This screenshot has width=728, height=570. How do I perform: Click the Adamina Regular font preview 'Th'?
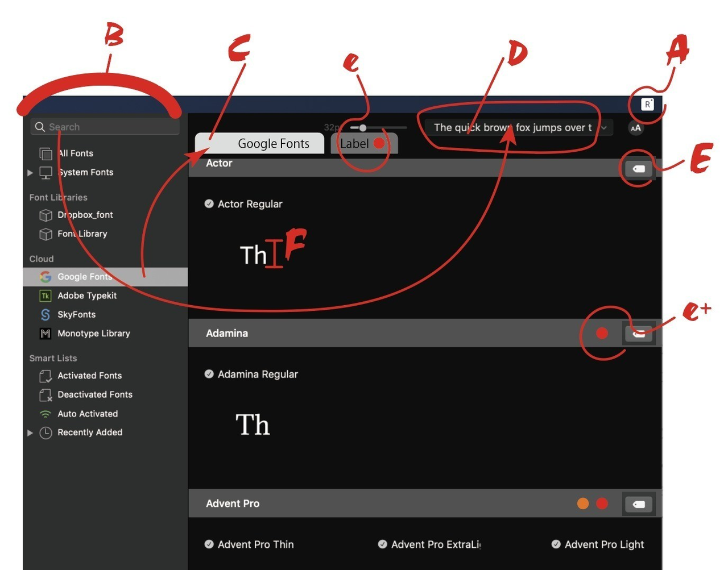[x=253, y=425]
